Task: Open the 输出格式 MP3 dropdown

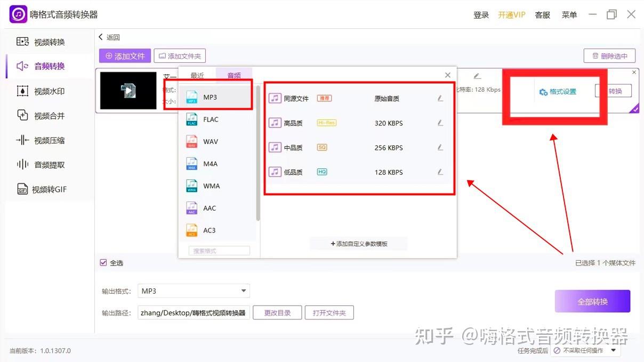Action: (194, 291)
